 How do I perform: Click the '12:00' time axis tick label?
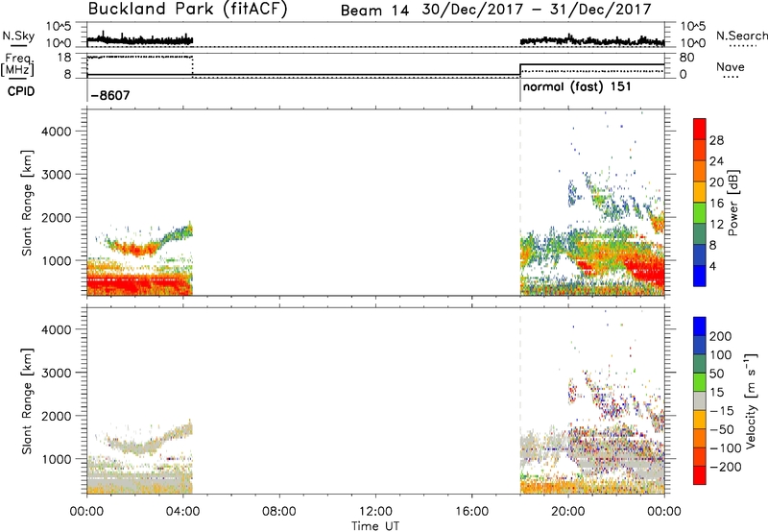[375, 512]
